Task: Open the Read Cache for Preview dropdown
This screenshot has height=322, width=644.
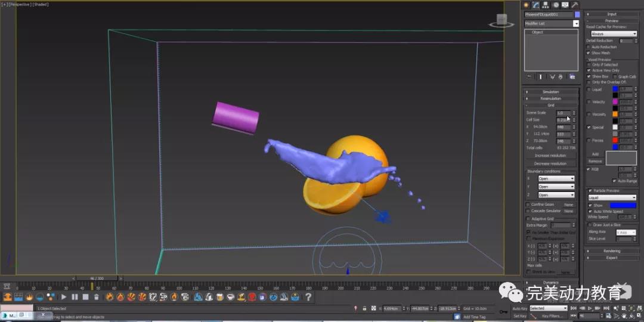Action: pos(611,34)
